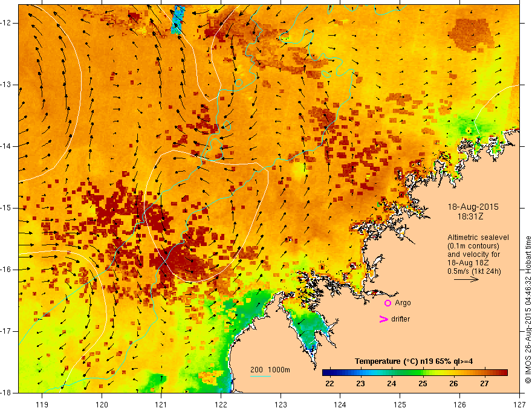Screen dimensions: 532x411
Task: Click the 'Argo' legend label
Action: tap(403, 303)
